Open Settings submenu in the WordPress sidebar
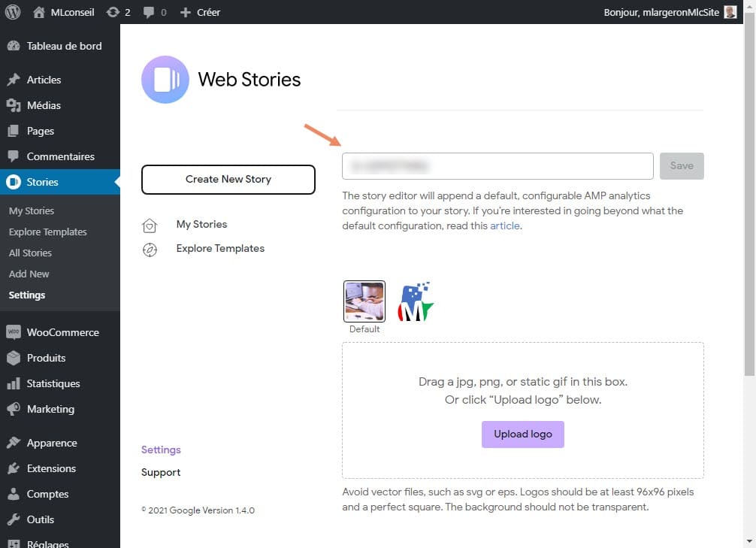Screen dimensions: 756x548 click(x=27, y=295)
